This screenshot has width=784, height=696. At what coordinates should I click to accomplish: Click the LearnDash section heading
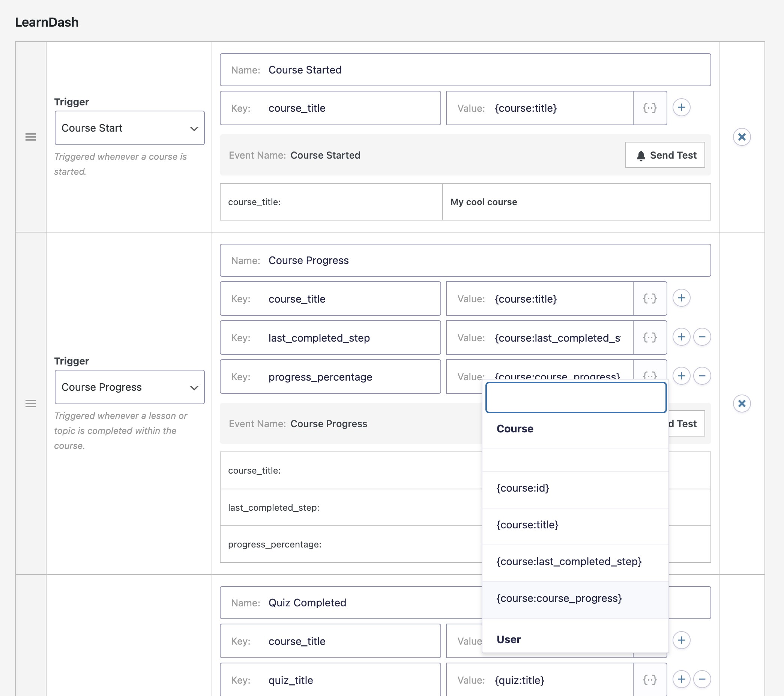47,22
